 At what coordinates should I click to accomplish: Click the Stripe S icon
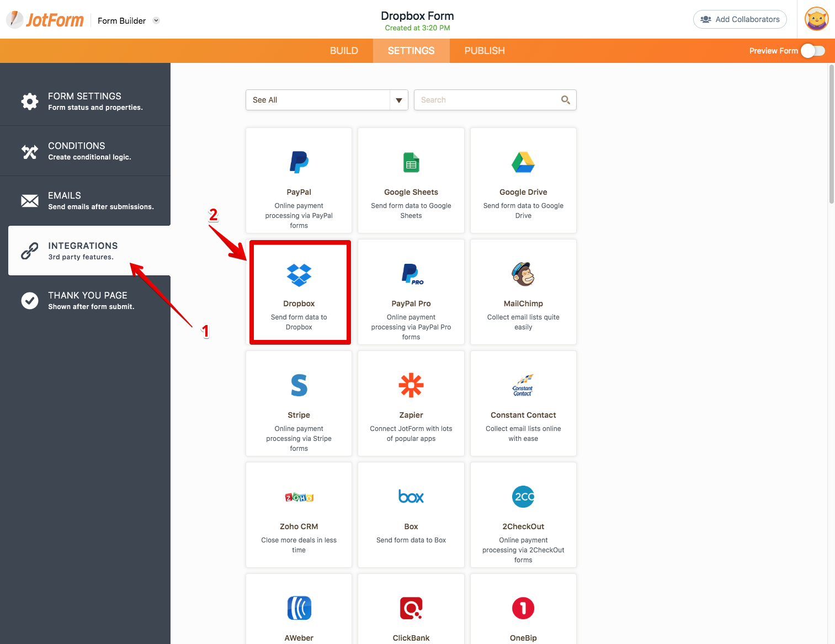click(x=299, y=385)
